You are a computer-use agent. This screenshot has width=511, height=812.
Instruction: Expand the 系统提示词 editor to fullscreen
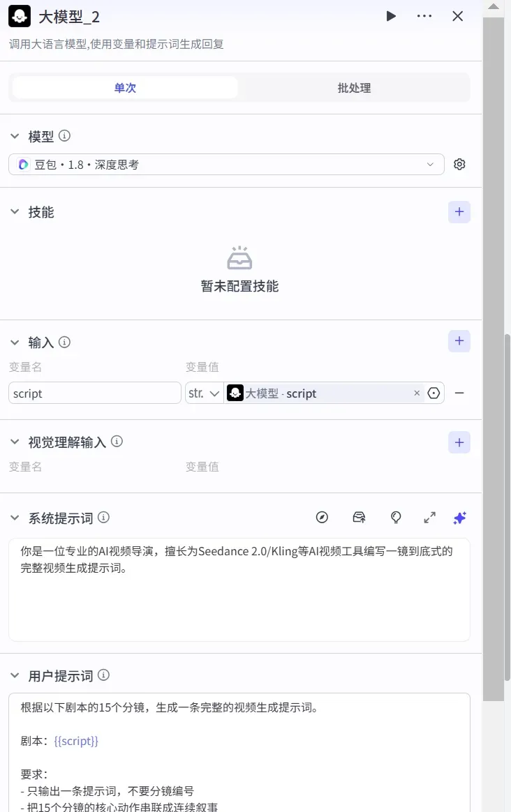click(429, 518)
